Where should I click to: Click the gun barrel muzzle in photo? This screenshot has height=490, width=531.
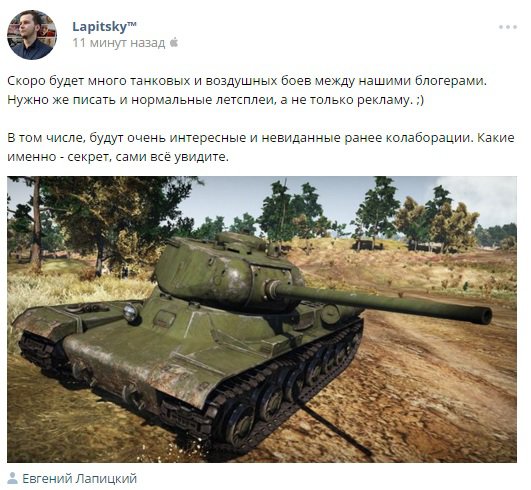[485, 315]
